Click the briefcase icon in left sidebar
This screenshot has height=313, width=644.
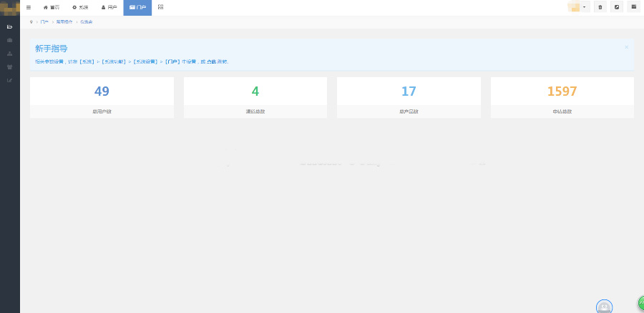tap(9, 40)
